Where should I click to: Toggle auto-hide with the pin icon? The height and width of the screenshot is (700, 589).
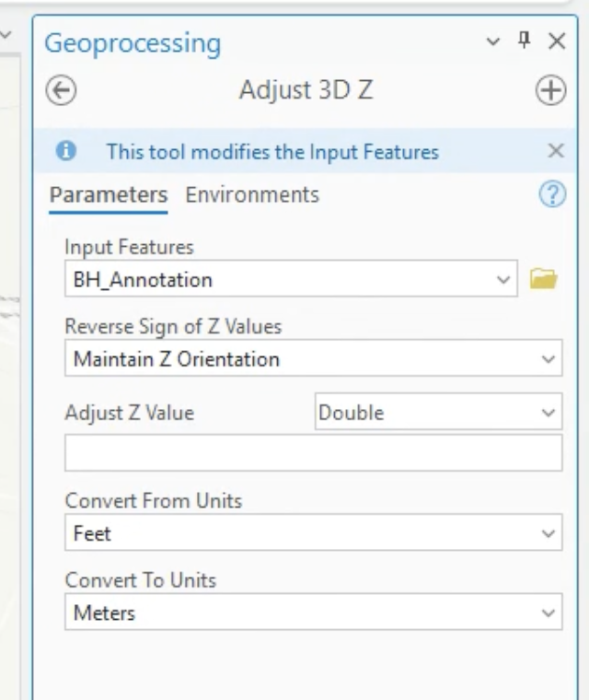point(525,41)
